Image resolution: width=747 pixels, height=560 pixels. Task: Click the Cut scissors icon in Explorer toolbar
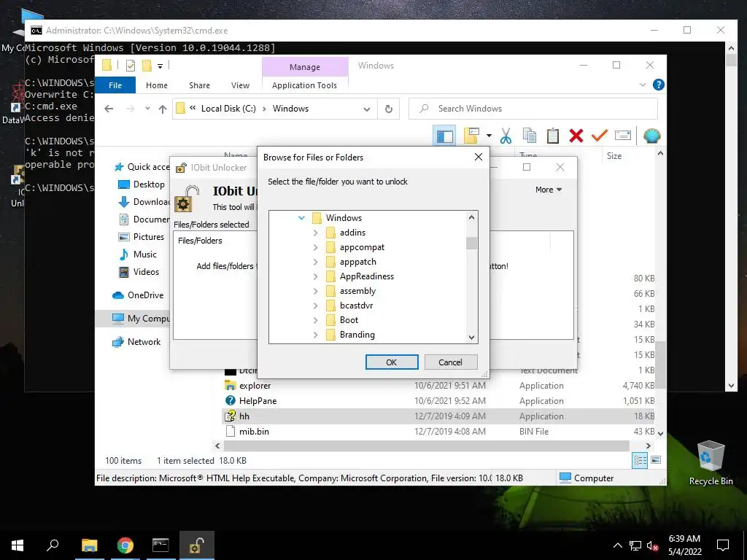point(506,136)
